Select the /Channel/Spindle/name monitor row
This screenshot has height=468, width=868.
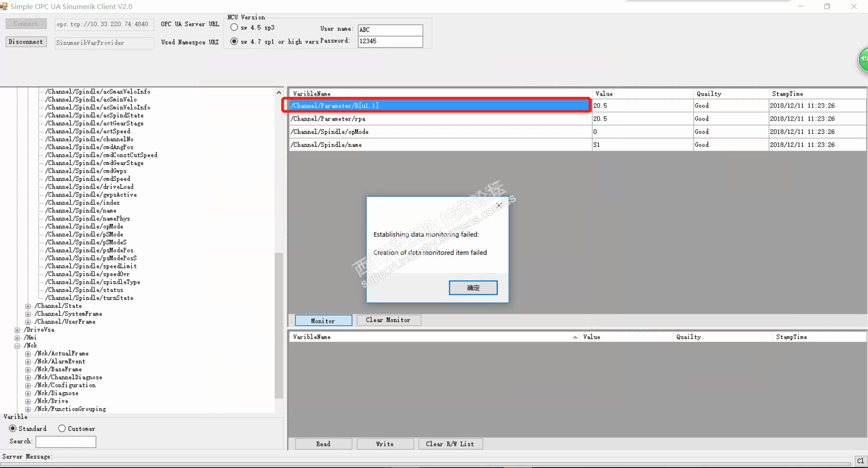[440, 145]
